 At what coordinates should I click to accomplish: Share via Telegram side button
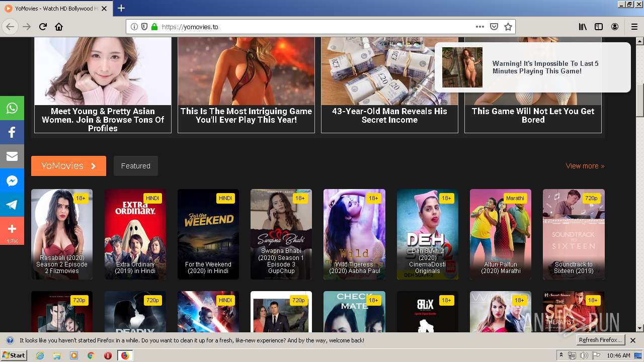click(12, 205)
